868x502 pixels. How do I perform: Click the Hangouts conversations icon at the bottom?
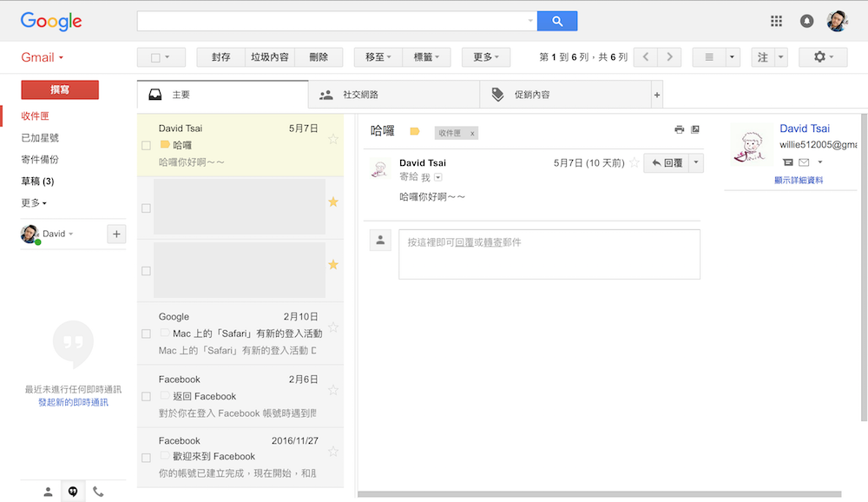[x=73, y=492]
